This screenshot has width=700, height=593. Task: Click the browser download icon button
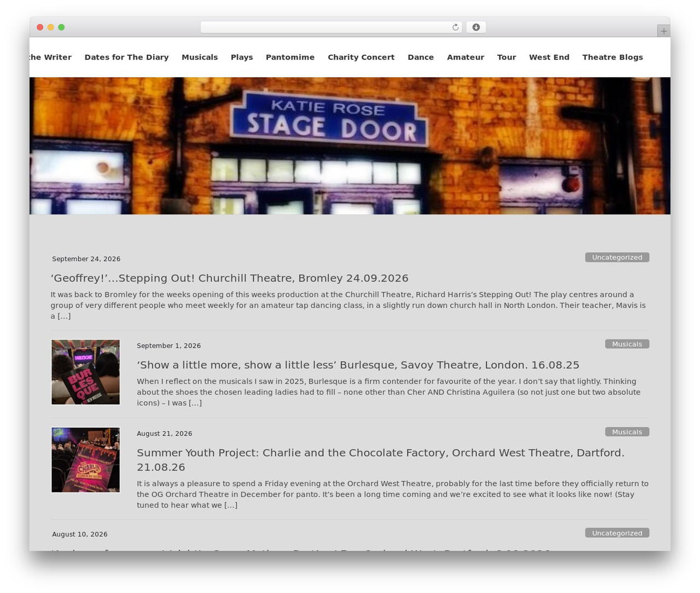pyautogui.click(x=476, y=27)
